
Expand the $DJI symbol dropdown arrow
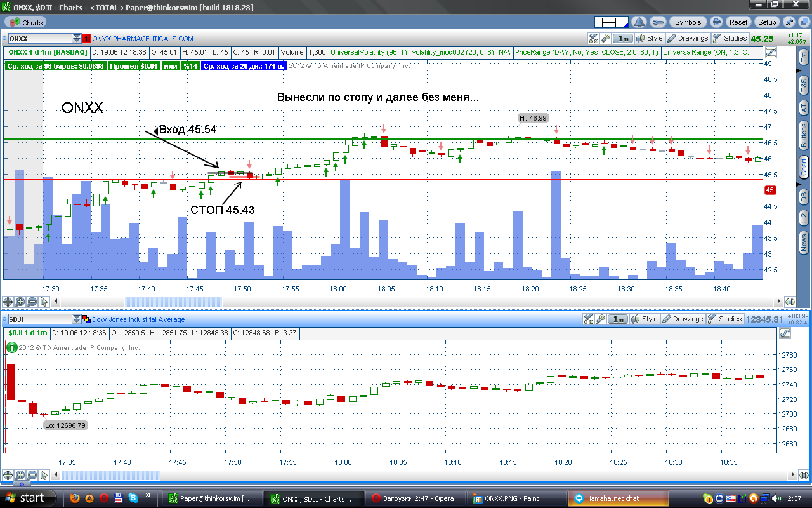pos(77,319)
